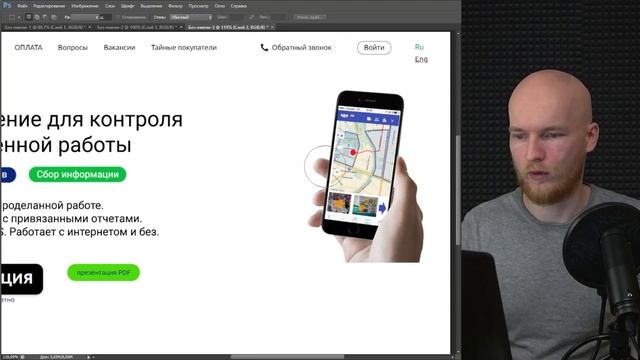The image size is (640, 360).
Task: Click the blue arrow on phone screen
Action: [x=382, y=208]
